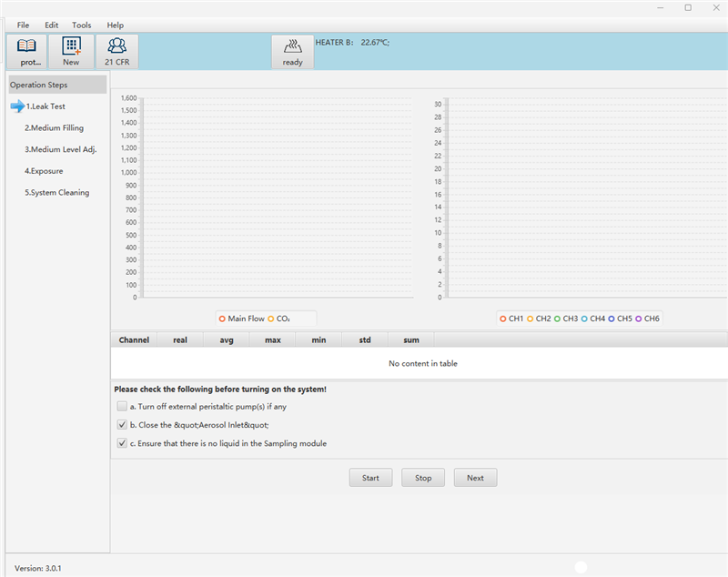Click the Main Flow legend marker
The width and height of the screenshot is (728, 577).
click(222, 319)
